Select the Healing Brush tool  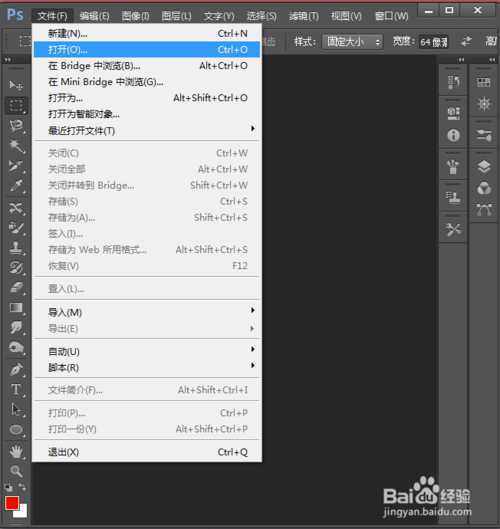click(16, 208)
